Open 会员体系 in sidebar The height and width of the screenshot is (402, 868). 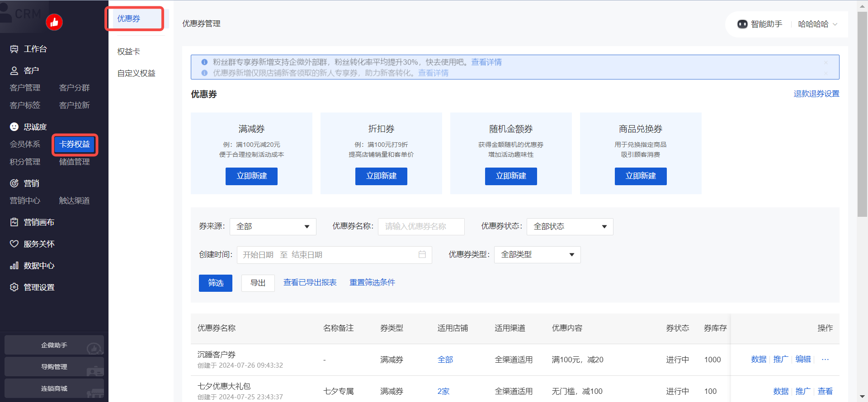25,144
